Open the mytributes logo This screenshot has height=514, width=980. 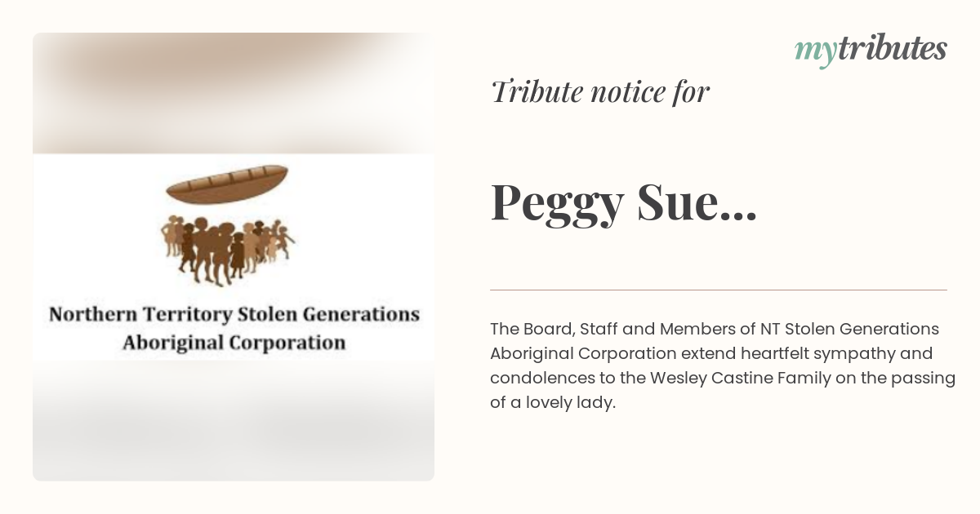(871, 50)
